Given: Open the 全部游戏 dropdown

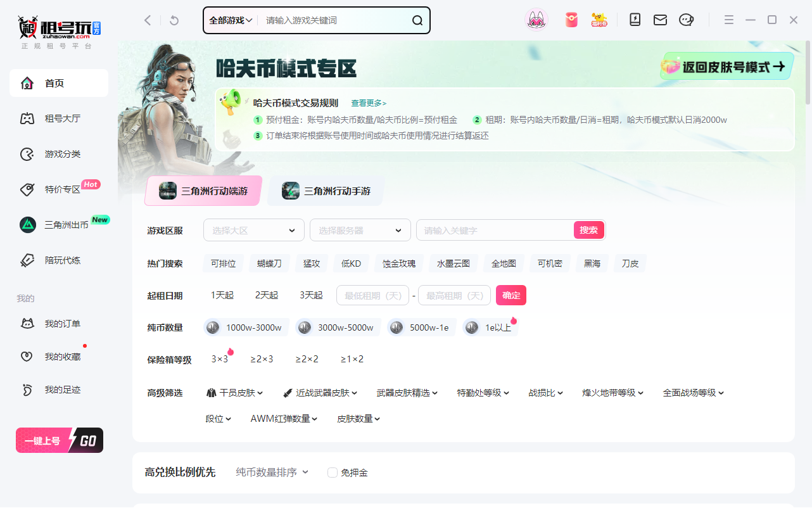Looking at the screenshot, I should tap(231, 20).
